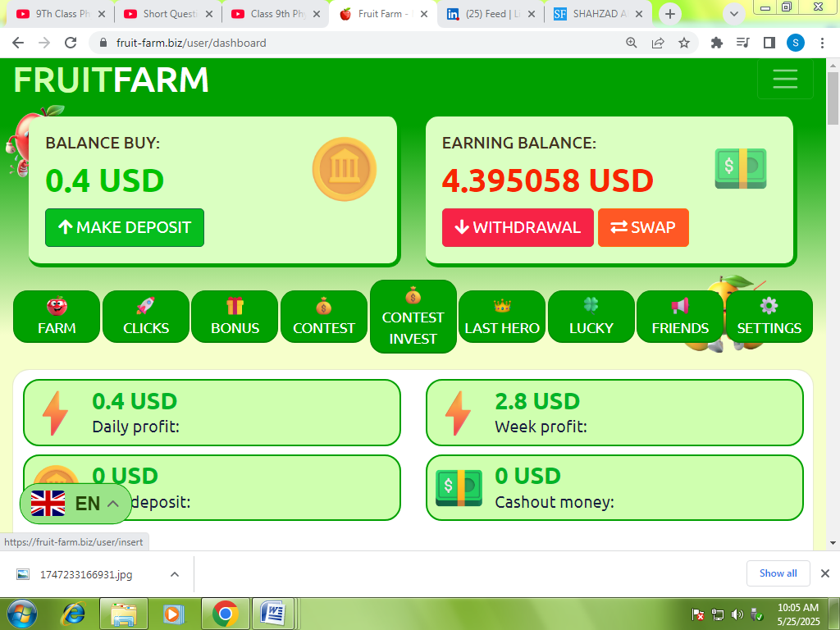The image size is (840, 630).
Task: Click the page vertical scrollbar thumb
Action: click(x=833, y=98)
